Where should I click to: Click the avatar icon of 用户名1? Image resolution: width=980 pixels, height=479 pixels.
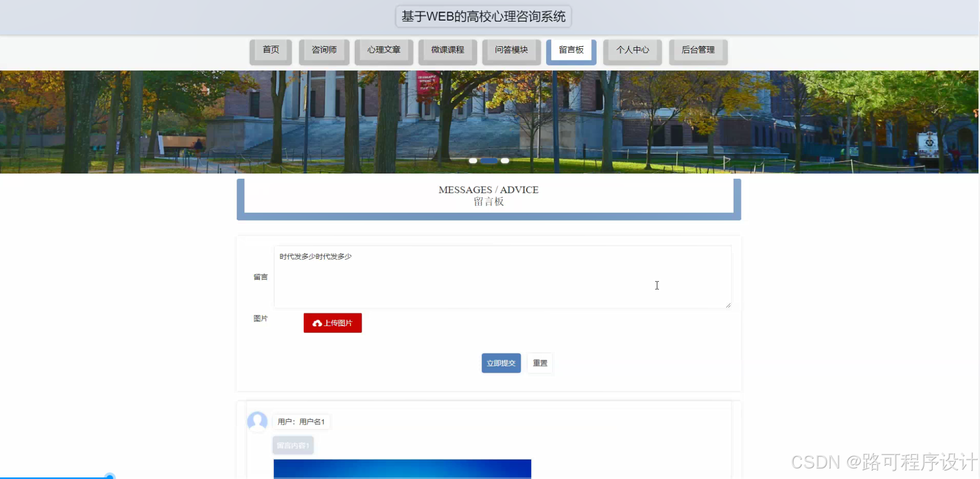coord(257,422)
